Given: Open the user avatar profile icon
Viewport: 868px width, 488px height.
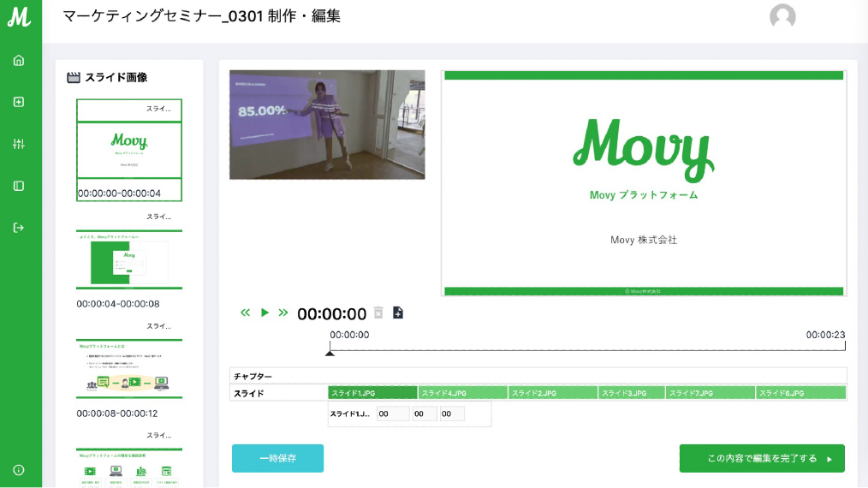Looking at the screenshot, I should coord(782,17).
